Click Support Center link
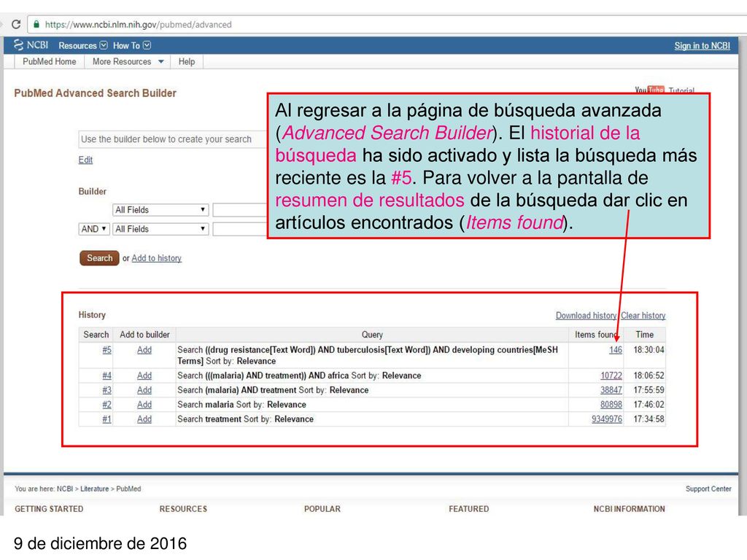747x560 pixels. tap(708, 489)
